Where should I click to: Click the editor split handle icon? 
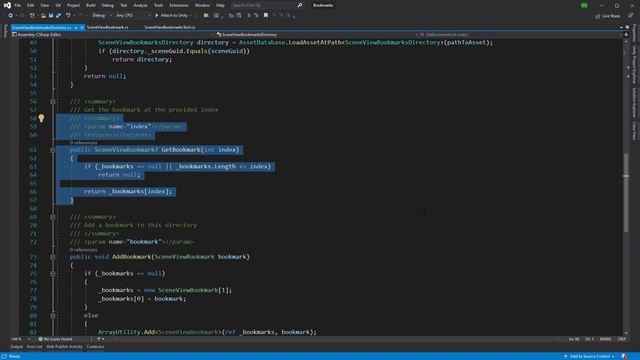point(626,35)
